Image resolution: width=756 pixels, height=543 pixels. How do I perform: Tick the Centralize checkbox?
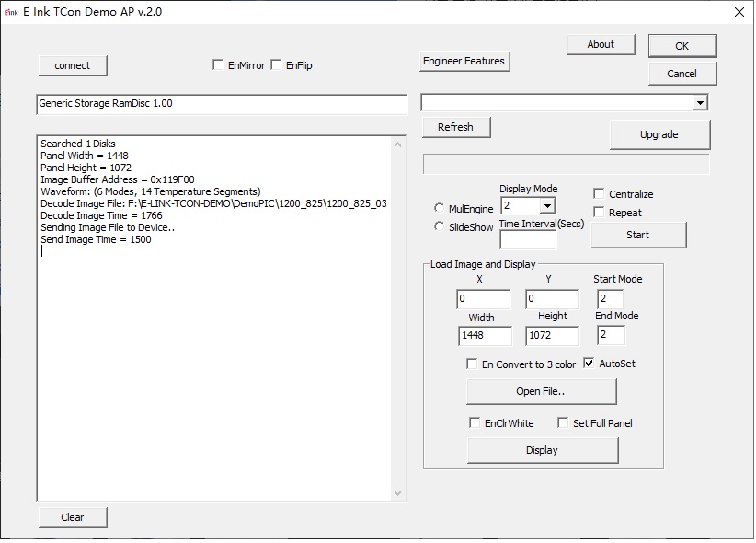coord(599,194)
